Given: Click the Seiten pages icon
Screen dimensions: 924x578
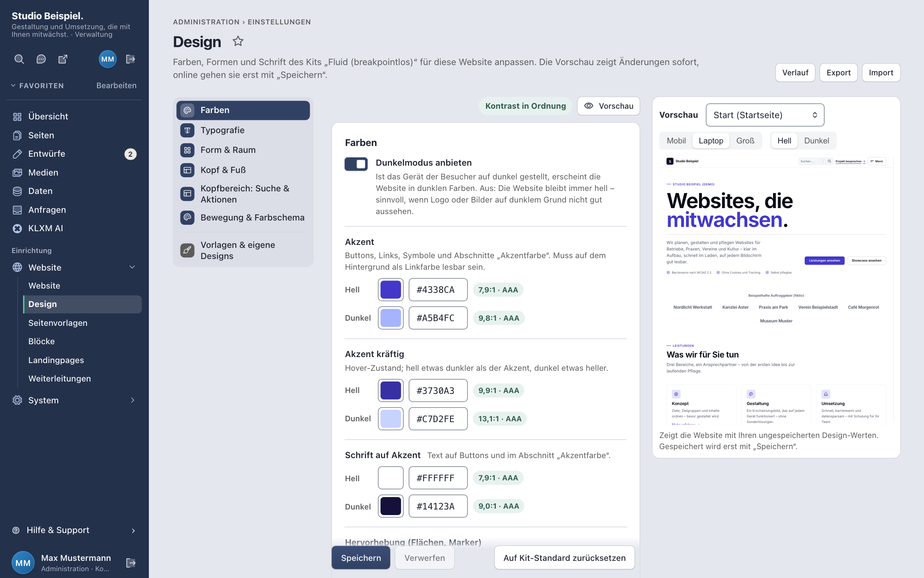Looking at the screenshot, I should tap(17, 135).
